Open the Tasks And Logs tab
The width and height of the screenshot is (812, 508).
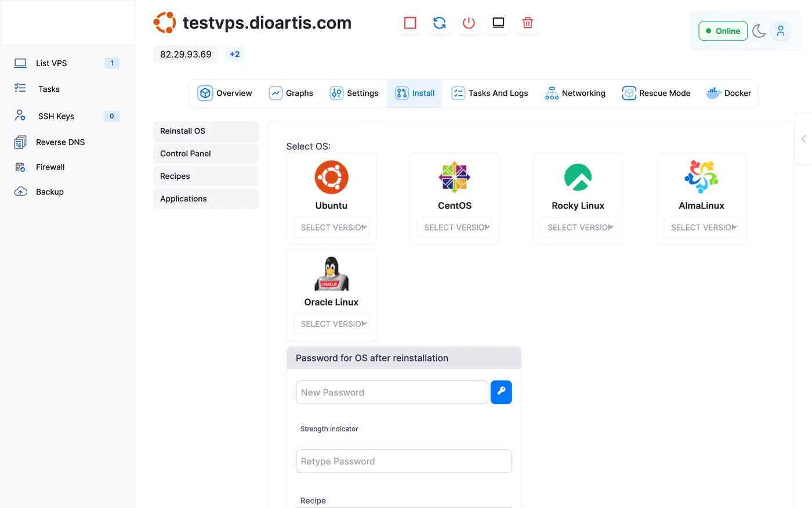pyautogui.click(x=490, y=93)
